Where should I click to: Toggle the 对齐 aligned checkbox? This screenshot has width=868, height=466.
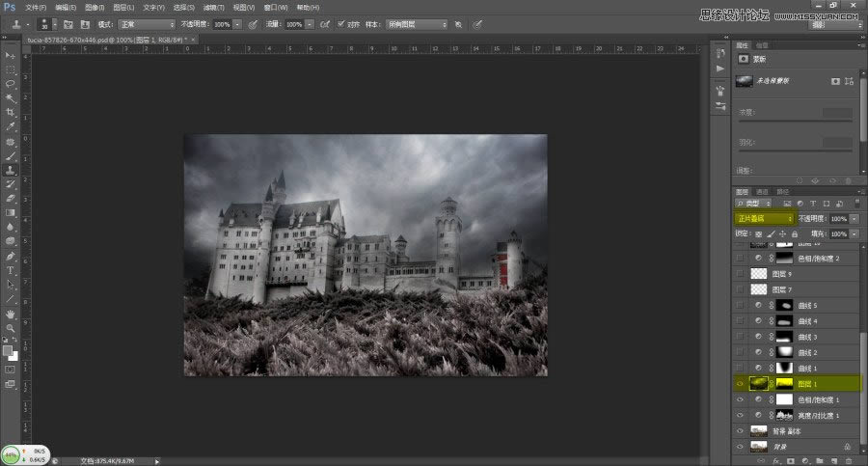[x=340, y=23]
